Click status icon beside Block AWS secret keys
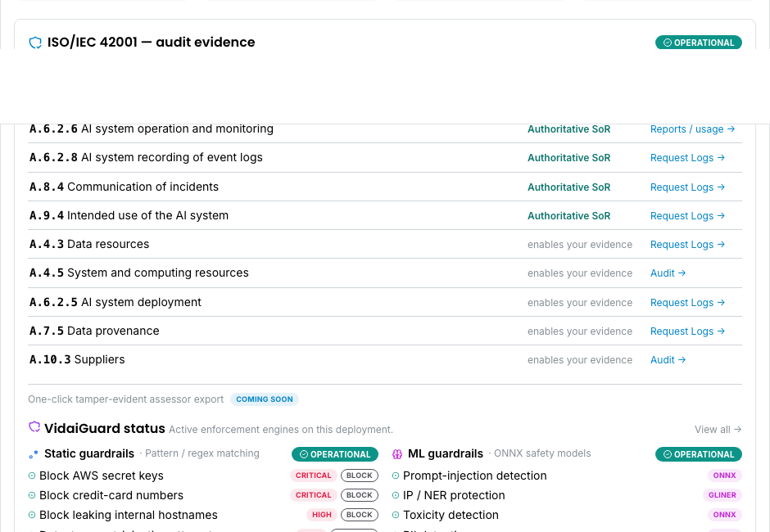 32,476
